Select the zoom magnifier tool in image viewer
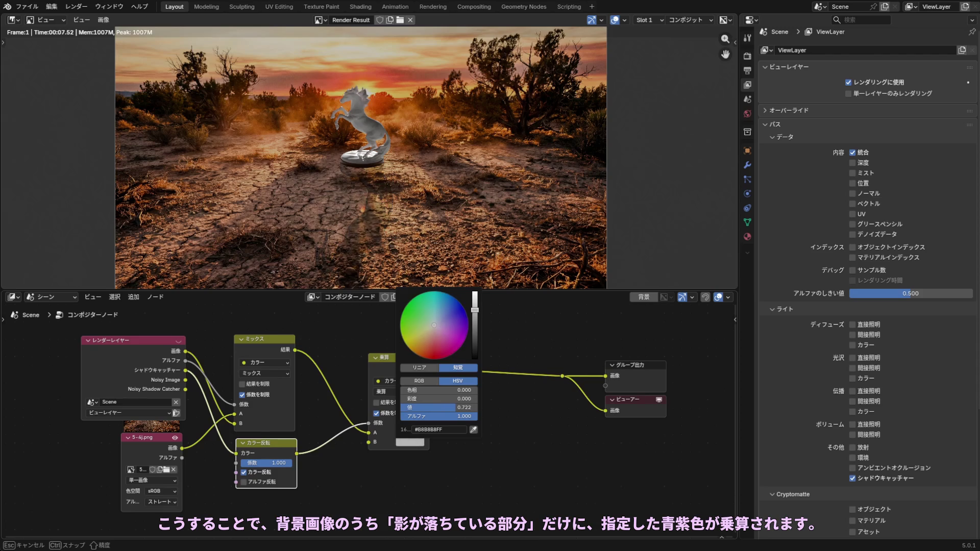This screenshot has width=980, height=551. (725, 39)
